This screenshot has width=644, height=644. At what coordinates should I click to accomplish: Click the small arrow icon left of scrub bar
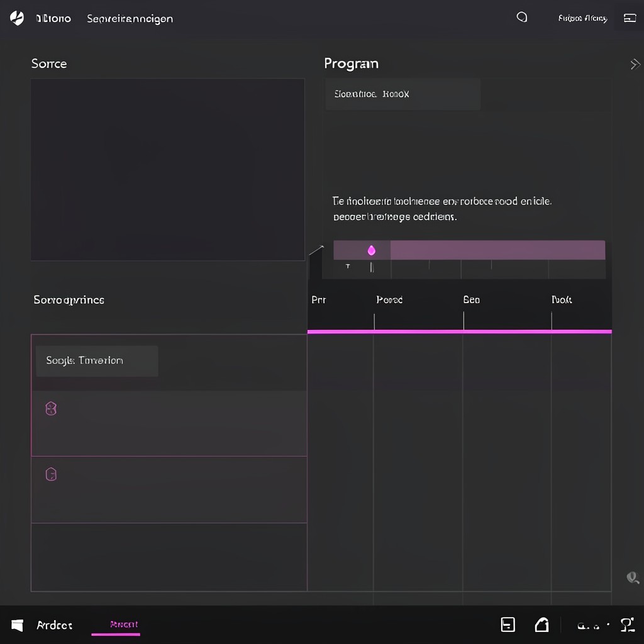click(x=316, y=250)
